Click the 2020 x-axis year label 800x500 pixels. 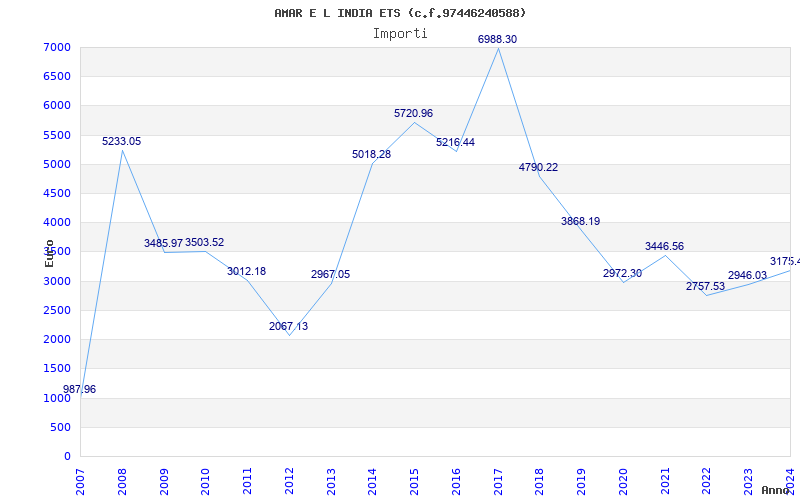[x=623, y=482]
